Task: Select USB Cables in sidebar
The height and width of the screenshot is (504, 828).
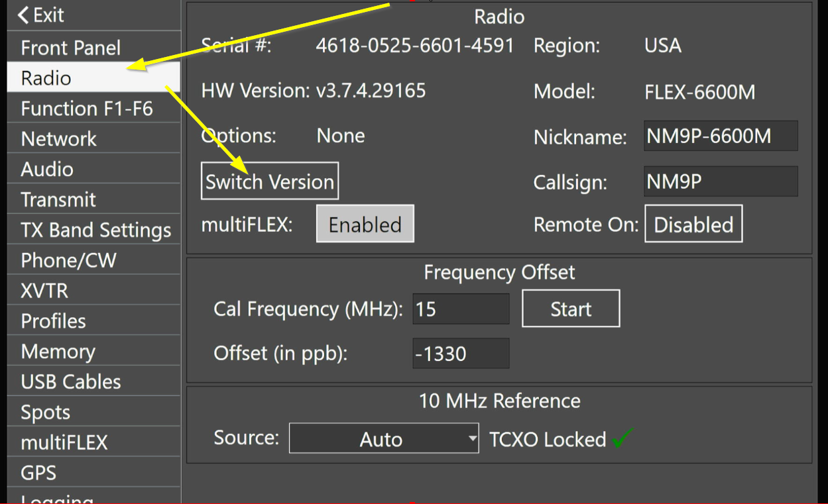Action: (93, 382)
